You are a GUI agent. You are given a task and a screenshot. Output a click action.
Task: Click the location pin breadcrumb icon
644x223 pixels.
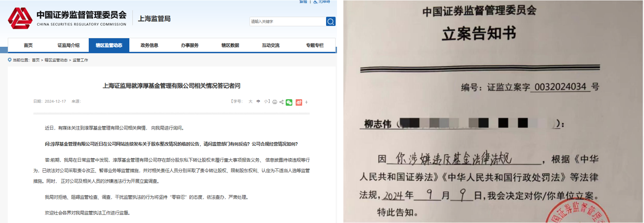pos(10,60)
